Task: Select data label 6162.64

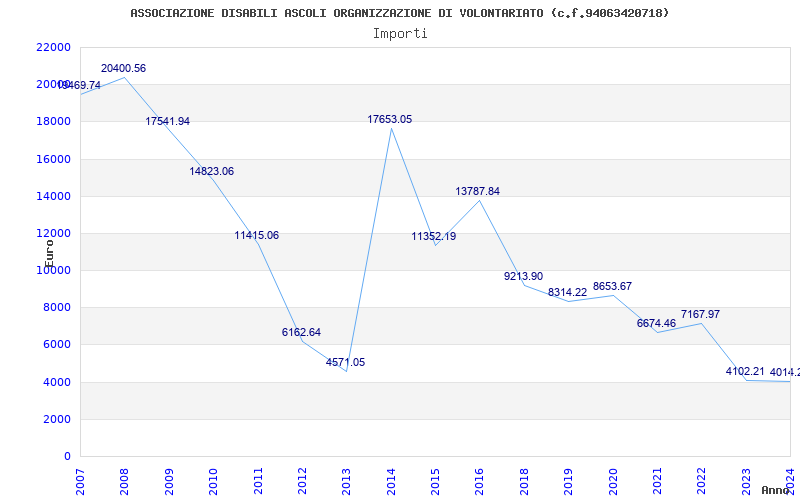Action: coord(302,333)
